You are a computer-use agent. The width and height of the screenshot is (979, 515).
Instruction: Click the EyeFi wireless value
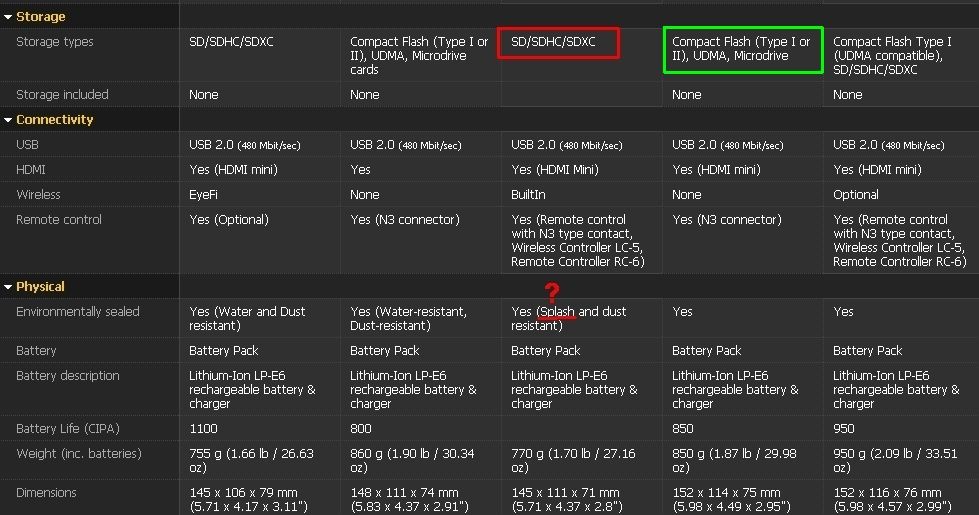[x=204, y=195]
